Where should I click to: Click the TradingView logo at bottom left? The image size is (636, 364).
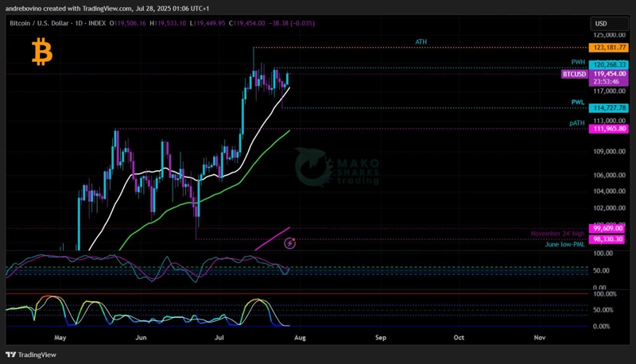coord(25,354)
